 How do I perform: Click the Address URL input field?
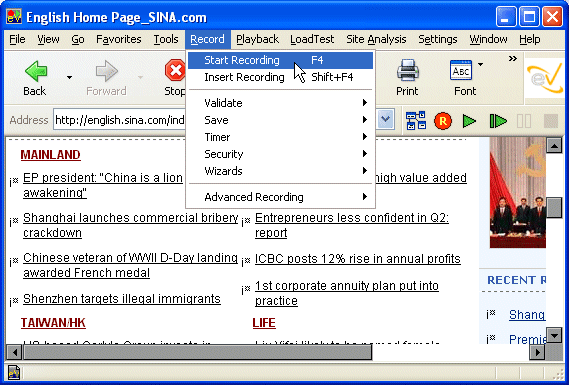pyautogui.click(x=120, y=119)
